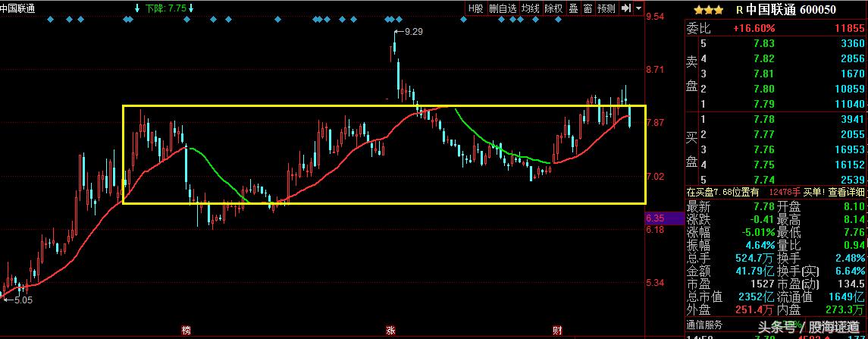Image resolution: width=868 pixels, height=339 pixels.
Task: Click the 通信服务 sector label
Action: click(x=705, y=325)
